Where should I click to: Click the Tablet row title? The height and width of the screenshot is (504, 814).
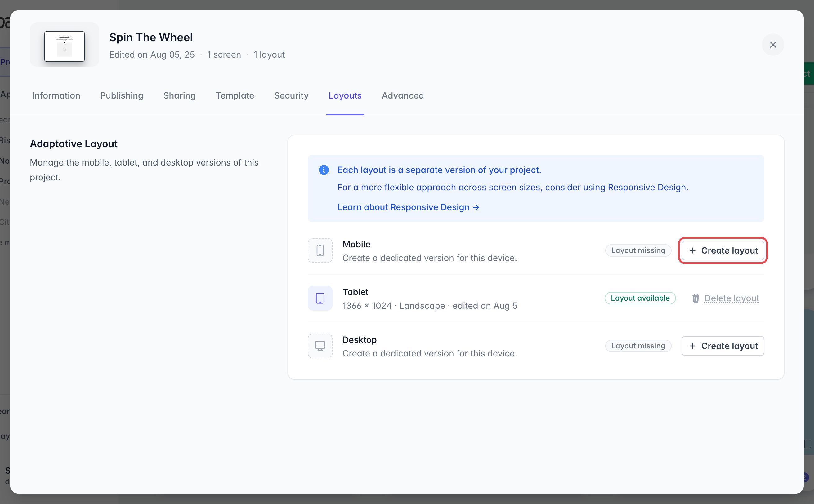click(355, 292)
